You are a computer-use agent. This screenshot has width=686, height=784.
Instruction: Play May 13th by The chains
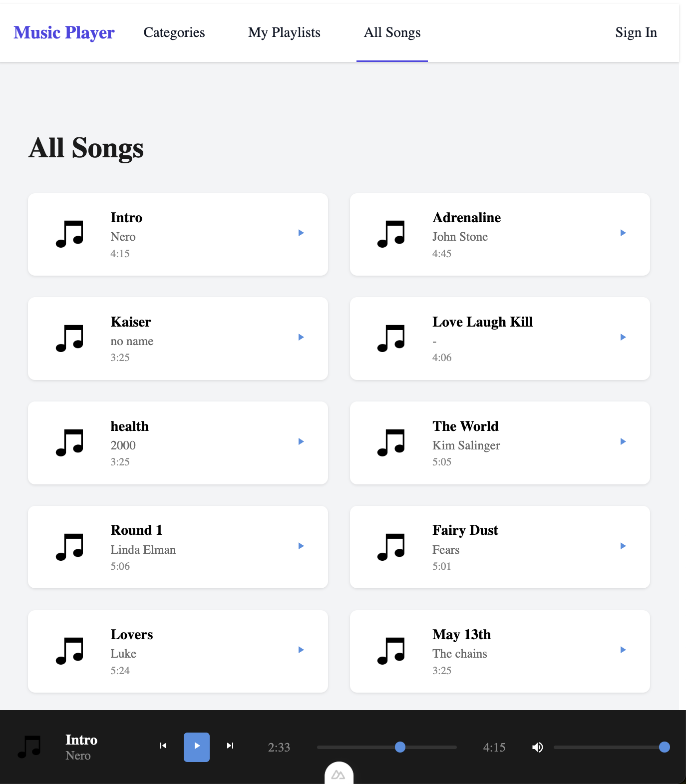point(623,650)
